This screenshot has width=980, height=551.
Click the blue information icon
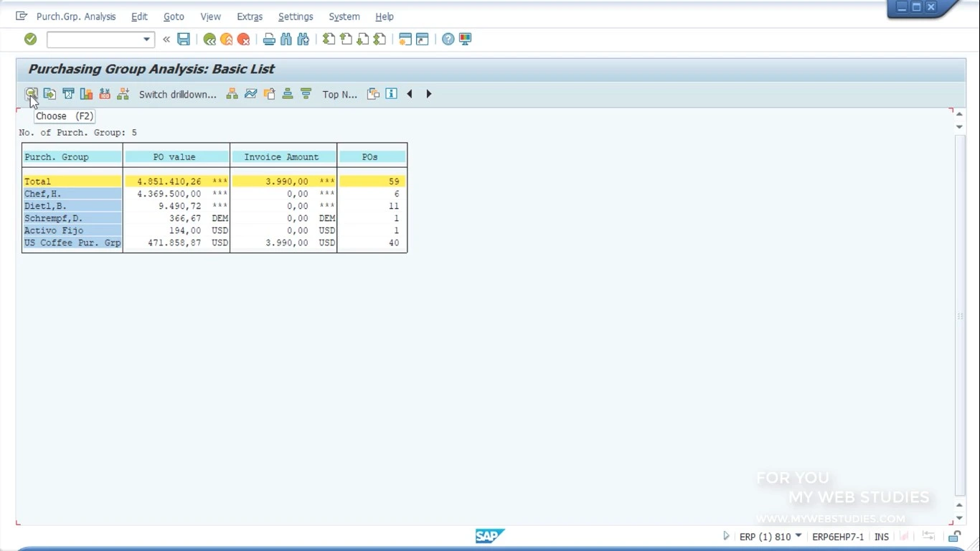click(391, 94)
